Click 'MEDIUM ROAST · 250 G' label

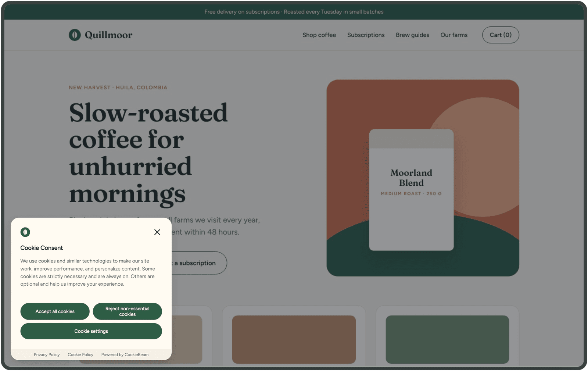click(x=411, y=193)
